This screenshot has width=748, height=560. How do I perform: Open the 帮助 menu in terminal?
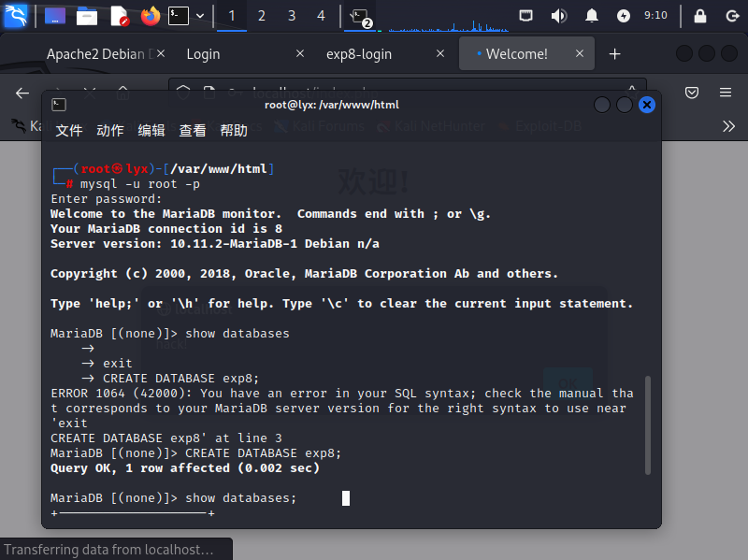234,130
